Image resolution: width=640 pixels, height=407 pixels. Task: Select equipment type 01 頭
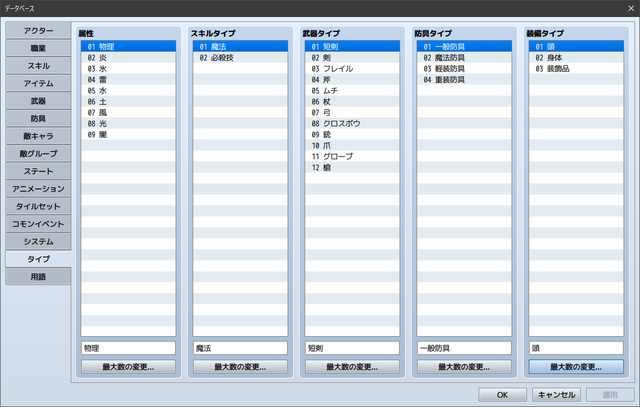tap(576, 47)
